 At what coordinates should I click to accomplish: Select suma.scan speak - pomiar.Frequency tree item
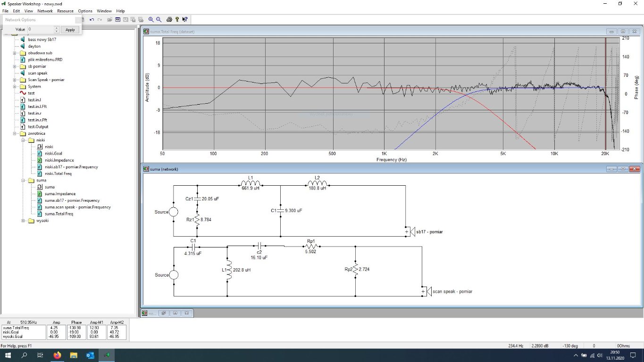78,207
